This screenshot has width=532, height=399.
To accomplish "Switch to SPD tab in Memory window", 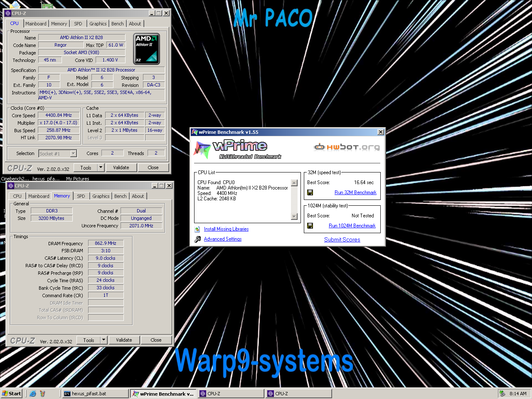I will (x=81, y=196).
